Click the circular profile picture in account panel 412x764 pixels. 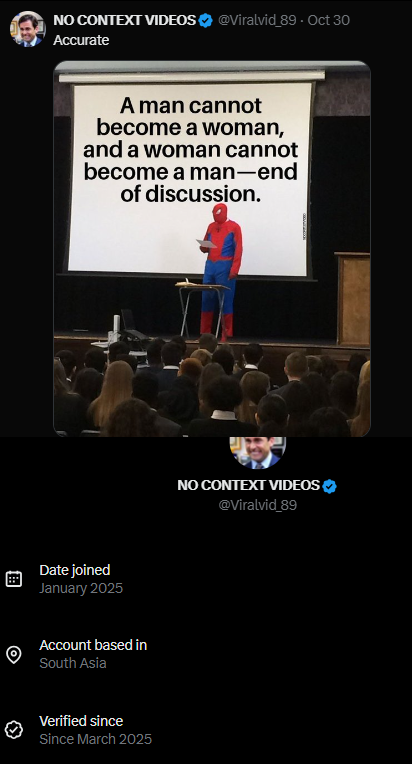[258, 452]
